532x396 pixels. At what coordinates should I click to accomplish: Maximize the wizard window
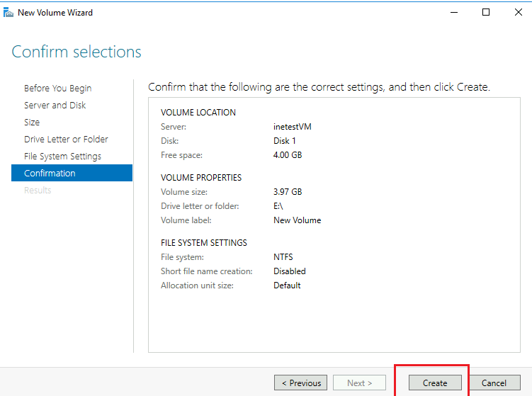pos(486,12)
